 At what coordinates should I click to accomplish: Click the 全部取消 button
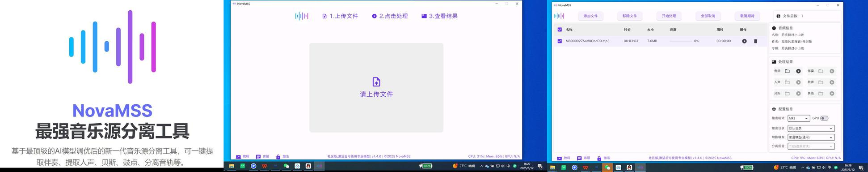pos(708,16)
